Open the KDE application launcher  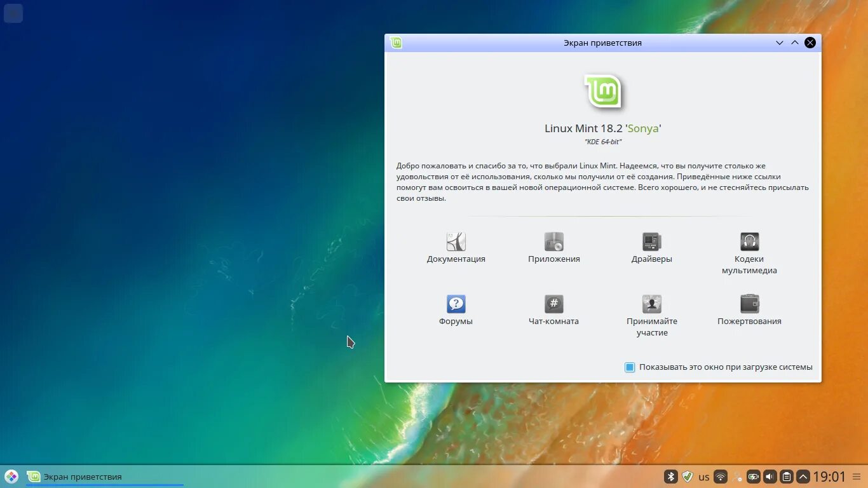tap(11, 477)
